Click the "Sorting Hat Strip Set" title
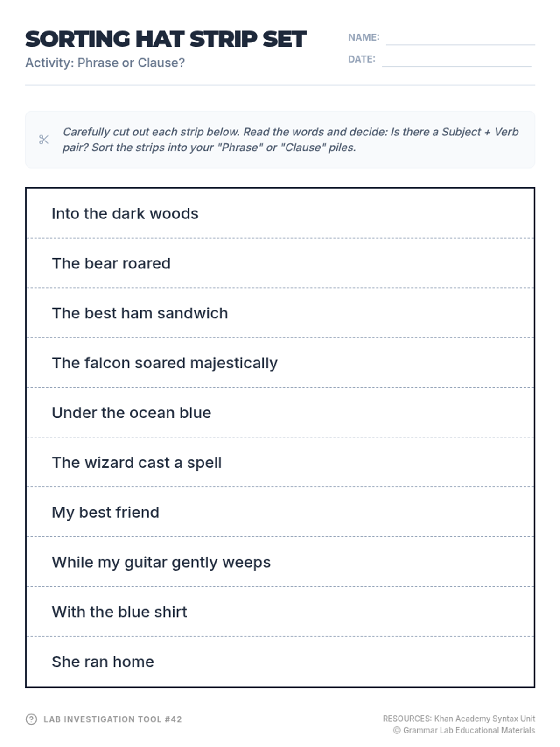Image resolution: width=560 pixels, height=747 pixels. tap(166, 39)
